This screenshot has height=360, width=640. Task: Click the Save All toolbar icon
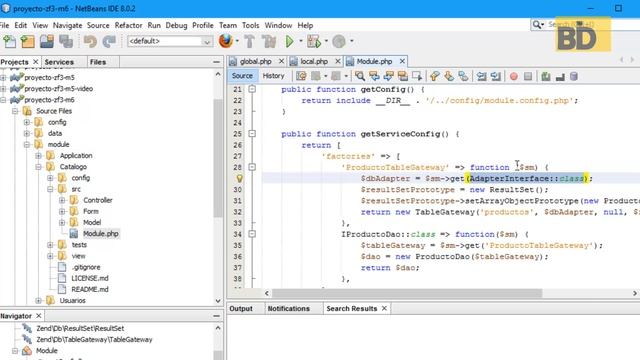click(x=66, y=41)
